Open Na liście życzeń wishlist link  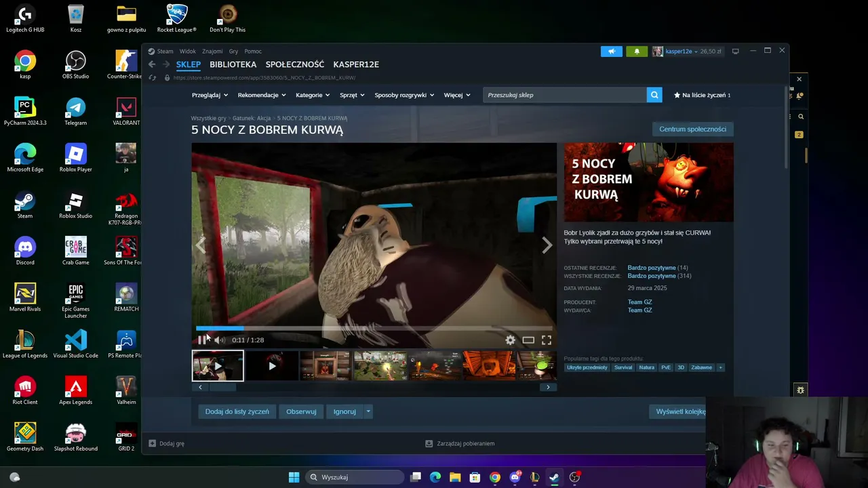tap(702, 95)
